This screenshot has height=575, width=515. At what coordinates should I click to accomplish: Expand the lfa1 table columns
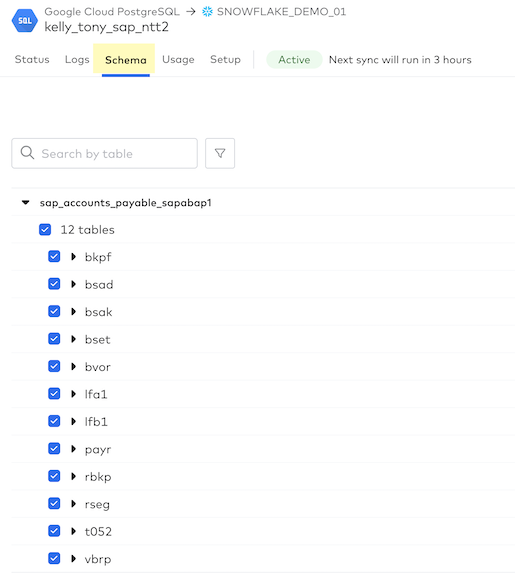[73, 394]
